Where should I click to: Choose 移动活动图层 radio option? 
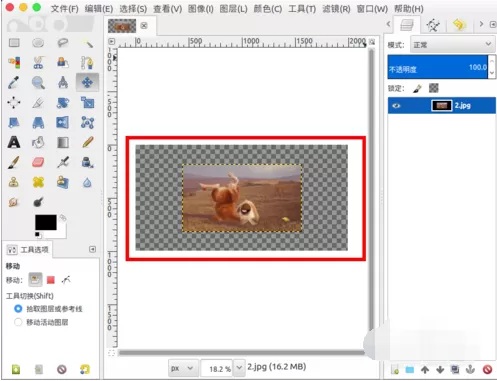pos(18,322)
